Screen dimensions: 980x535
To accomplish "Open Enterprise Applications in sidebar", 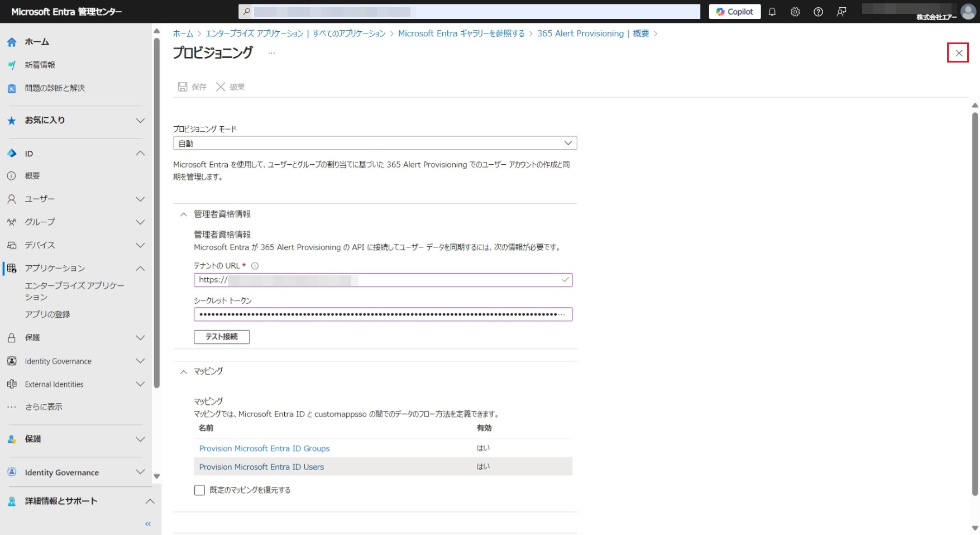I will click(x=74, y=291).
